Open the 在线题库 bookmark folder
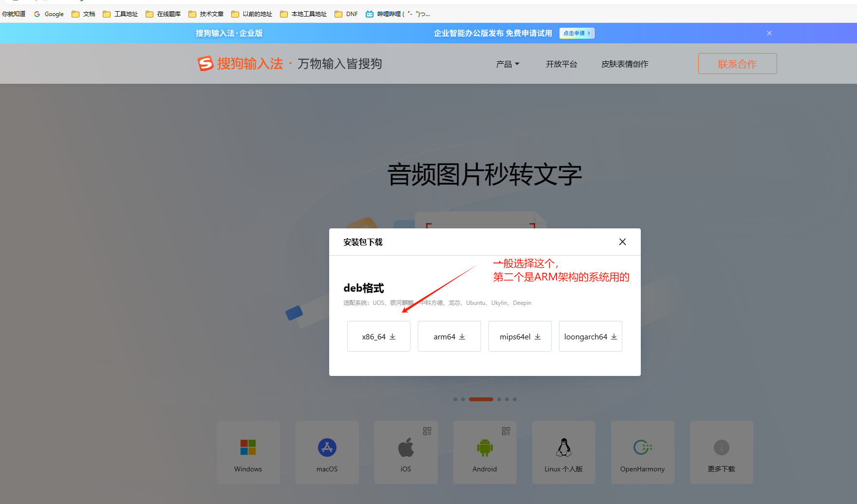The height and width of the screenshot is (504, 857). tap(163, 14)
